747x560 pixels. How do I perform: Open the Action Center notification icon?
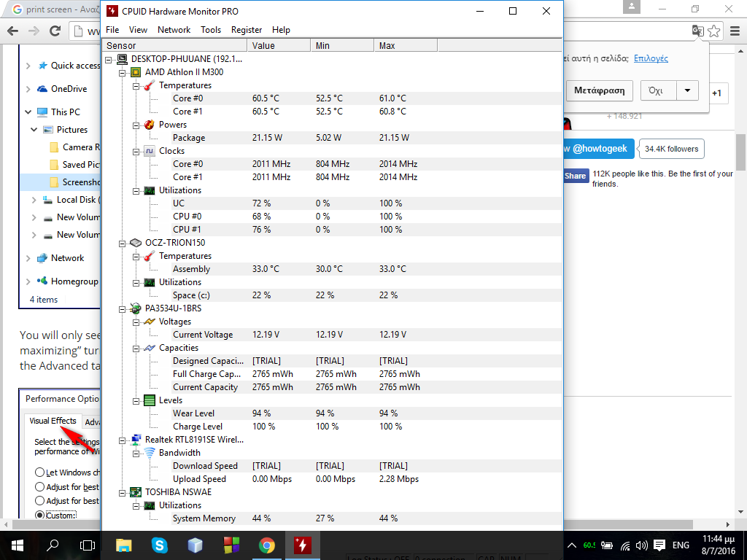[659, 545]
